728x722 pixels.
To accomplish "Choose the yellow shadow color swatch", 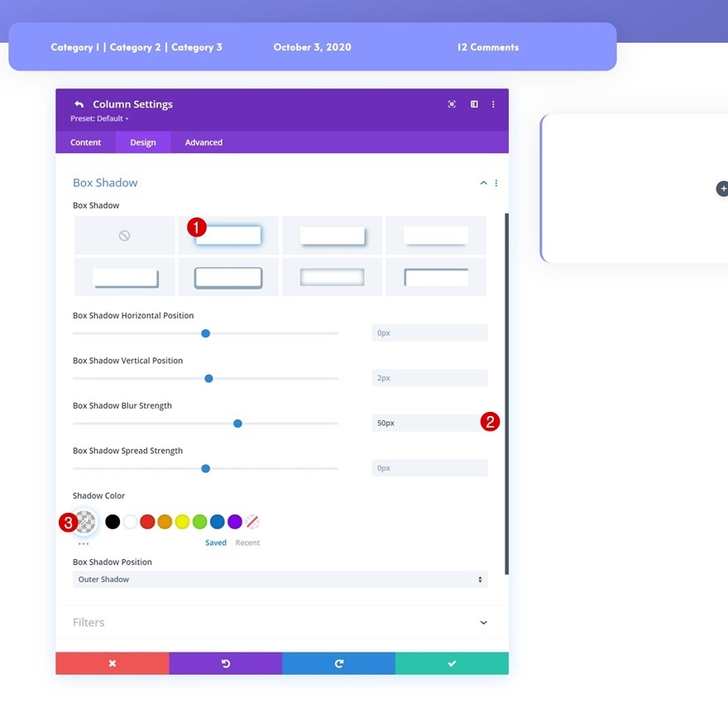I will coord(183,522).
